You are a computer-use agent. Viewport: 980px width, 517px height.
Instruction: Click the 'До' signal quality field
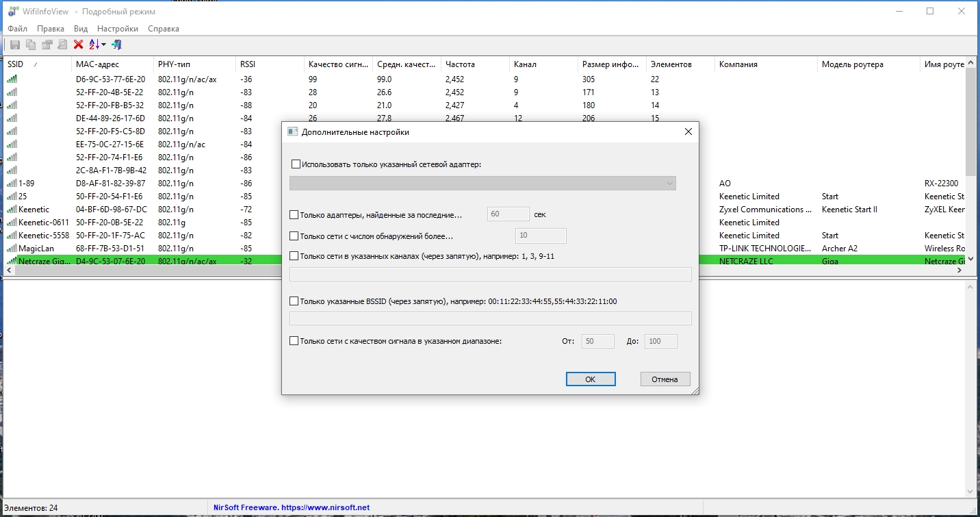click(x=661, y=341)
